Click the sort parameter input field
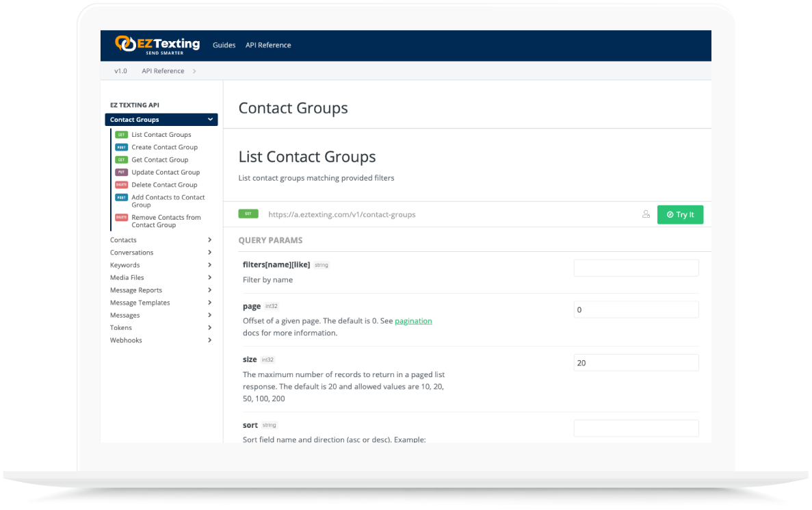 point(636,428)
